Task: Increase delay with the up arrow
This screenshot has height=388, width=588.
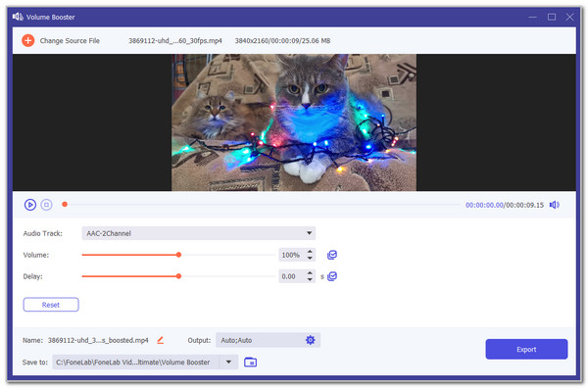Action: point(310,273)
